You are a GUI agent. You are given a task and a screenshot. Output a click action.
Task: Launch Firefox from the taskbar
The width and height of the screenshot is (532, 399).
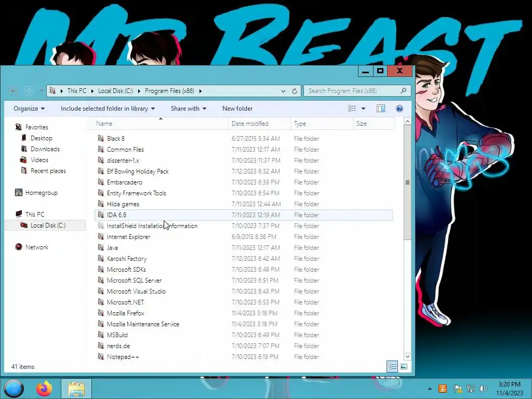pyautogui.click(x=45, y=389)
